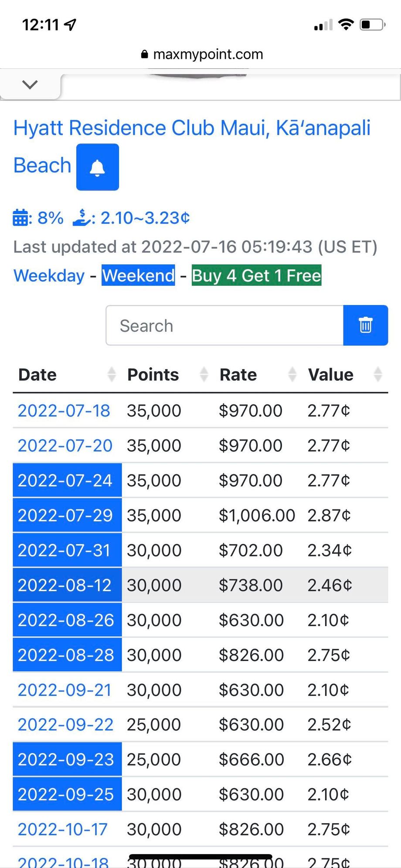Toggle the Weekday filter
Image resolution: width=401 pixels, height=868 pixels.
pyautogui.click(x=49, y=275)
